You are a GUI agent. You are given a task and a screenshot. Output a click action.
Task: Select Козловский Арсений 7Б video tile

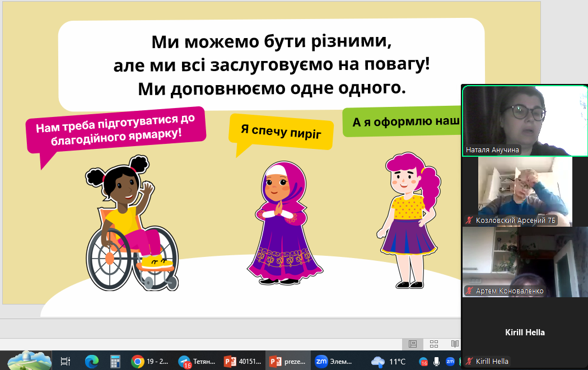coord(525,191)
